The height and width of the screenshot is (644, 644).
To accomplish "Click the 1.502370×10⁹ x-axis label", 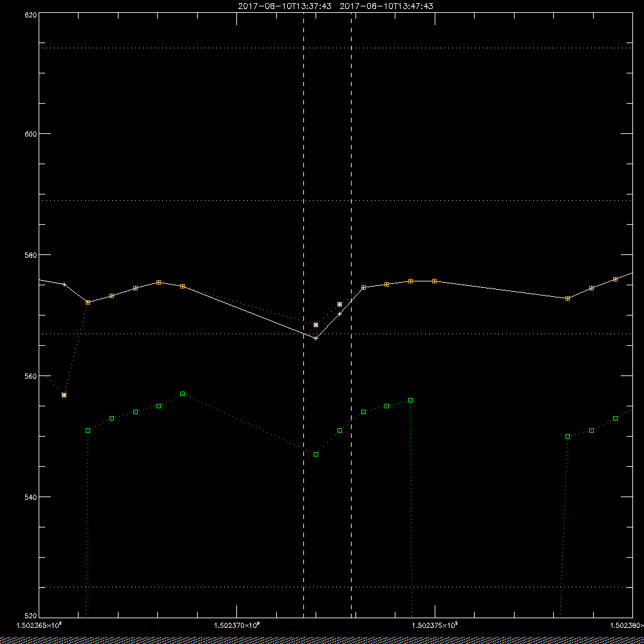I will pos(237,625).
